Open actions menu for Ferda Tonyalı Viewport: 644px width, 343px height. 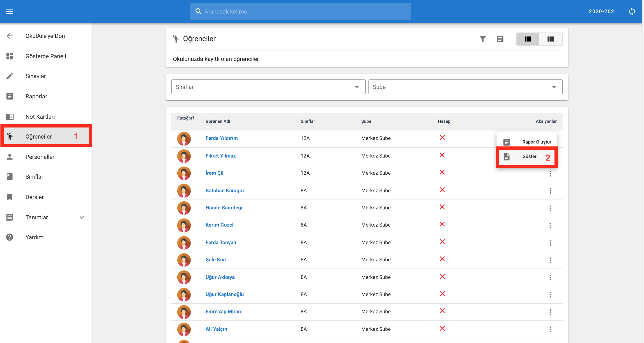[550, 243]
